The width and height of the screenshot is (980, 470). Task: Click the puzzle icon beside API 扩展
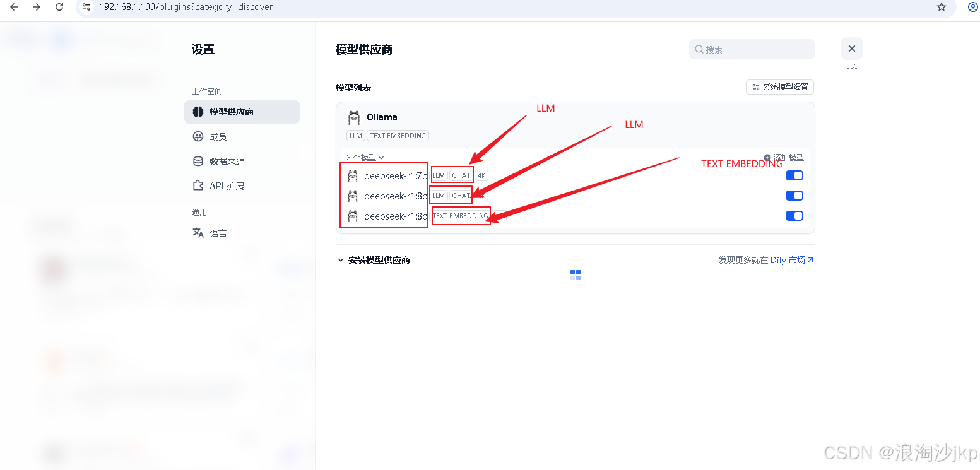click(x=198, y=186)
